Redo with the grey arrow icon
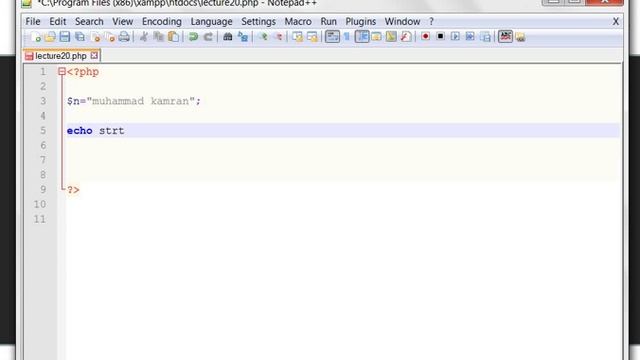This screenshot has width=640, height=360. [208, 37]
